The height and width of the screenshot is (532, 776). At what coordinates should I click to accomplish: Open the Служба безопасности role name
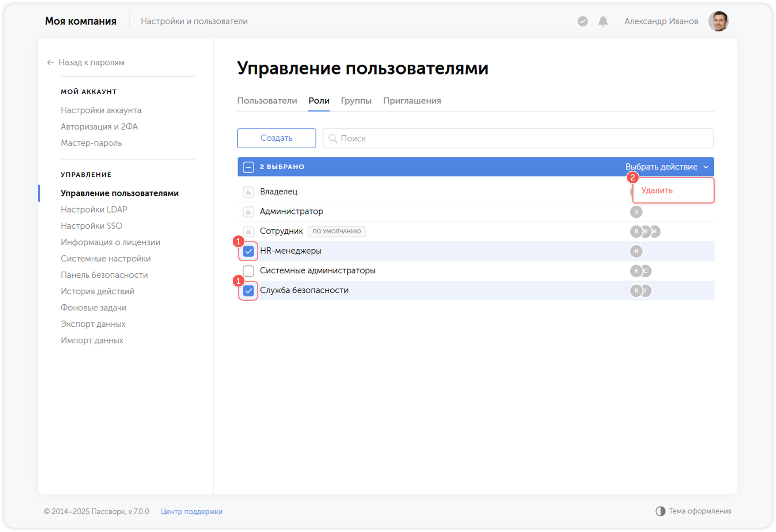pyautogui.click(x=304, y=290)
